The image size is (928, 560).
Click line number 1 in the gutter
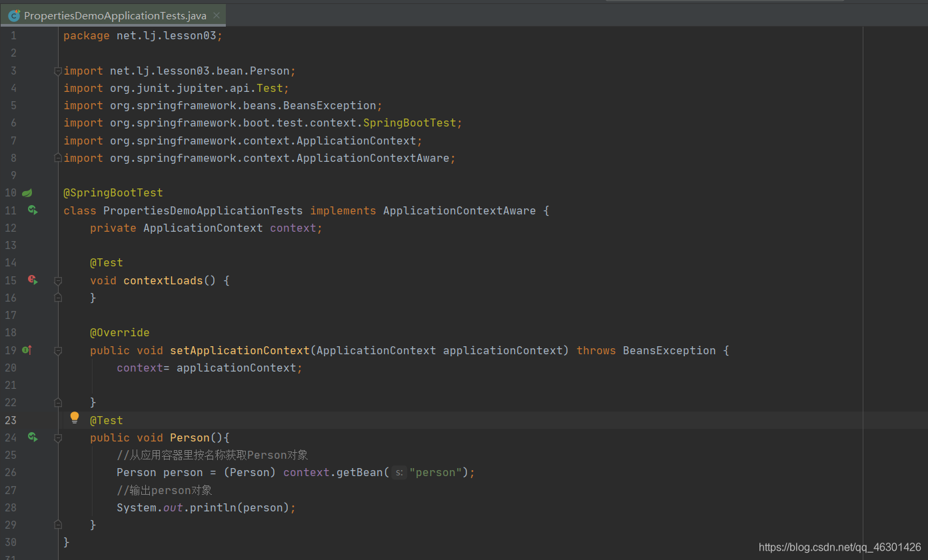(13, 36)
